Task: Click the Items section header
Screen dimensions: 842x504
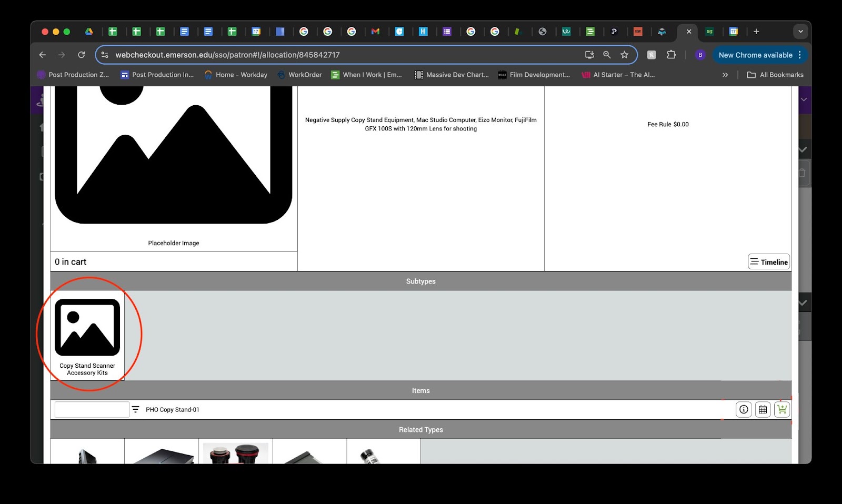Action: (421, 390)
